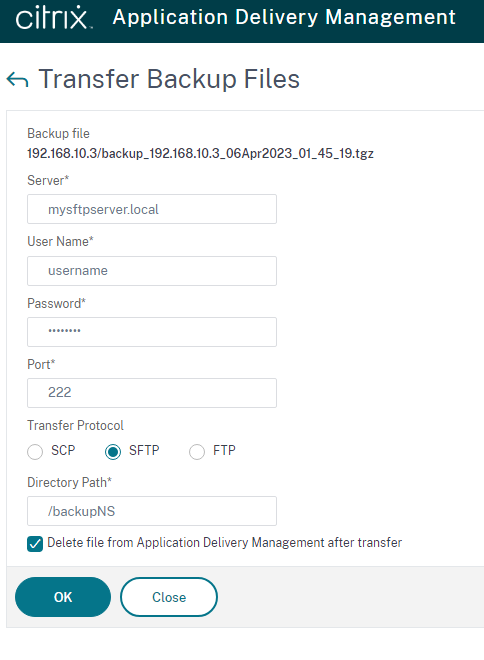Viewport: 484px width, 660px height.
Task: Click the Citrix logo in header
Action: 52,18
